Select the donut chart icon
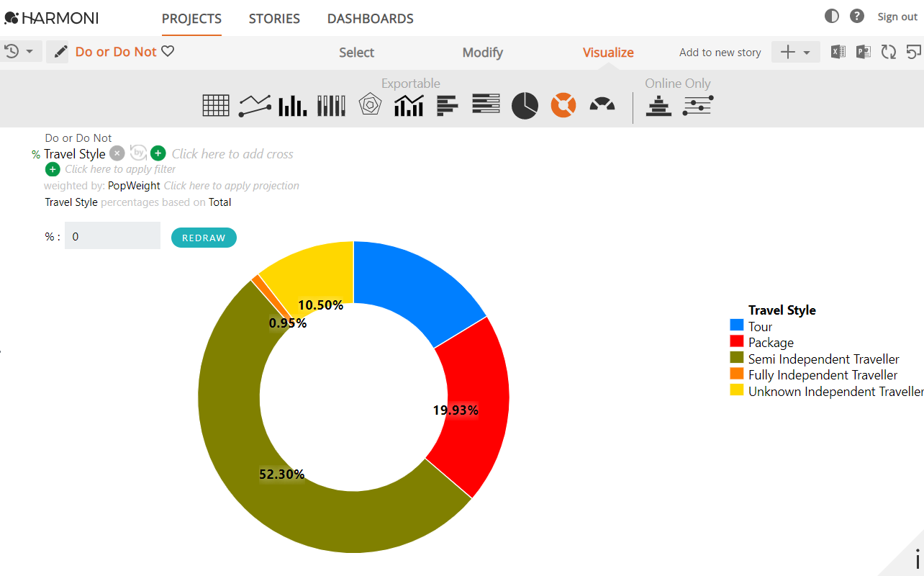 [563, 105]
